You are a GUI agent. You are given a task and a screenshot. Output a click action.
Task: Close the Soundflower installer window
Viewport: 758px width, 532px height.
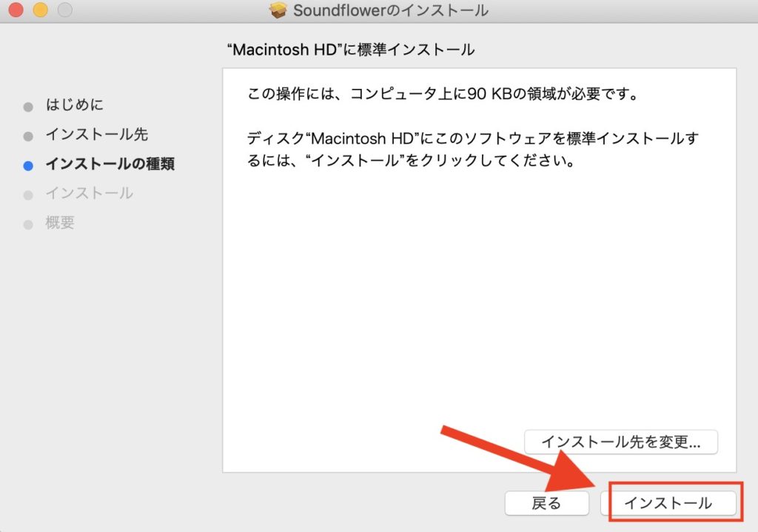(15, 10)
